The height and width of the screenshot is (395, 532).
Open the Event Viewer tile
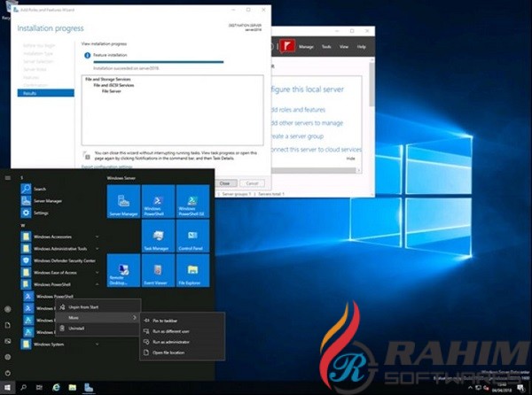coord(158,270)
